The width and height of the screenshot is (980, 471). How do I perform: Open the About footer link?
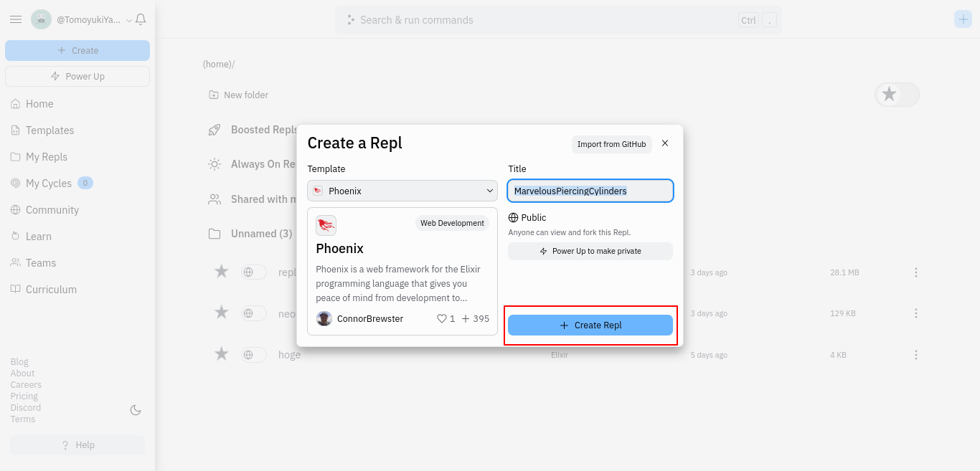pyautogui.click(x=22, y=374)
